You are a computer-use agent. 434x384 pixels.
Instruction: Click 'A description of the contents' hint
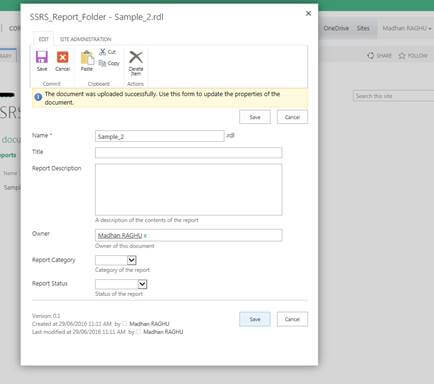click(x=147, y=220)
